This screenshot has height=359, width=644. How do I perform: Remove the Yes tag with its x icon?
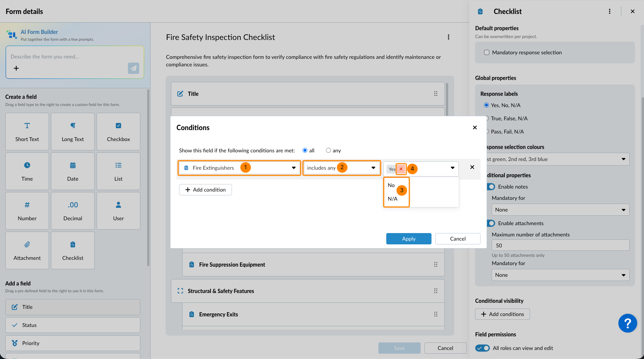[401, 169]
